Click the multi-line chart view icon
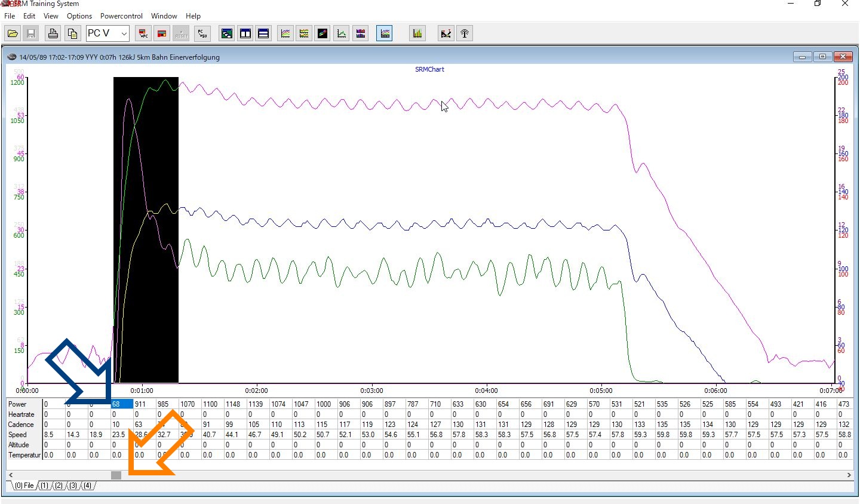 click(286, 33)
